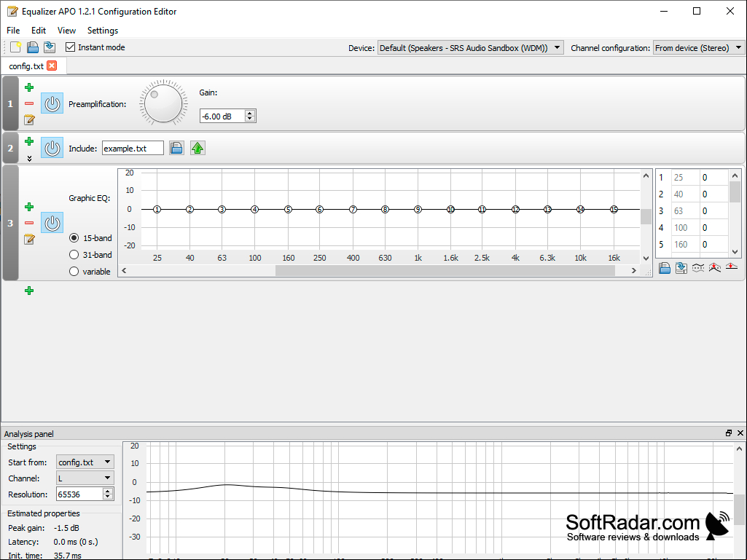Toggle power for Preamplification filter
747x560 pixels.
(52, 103)
